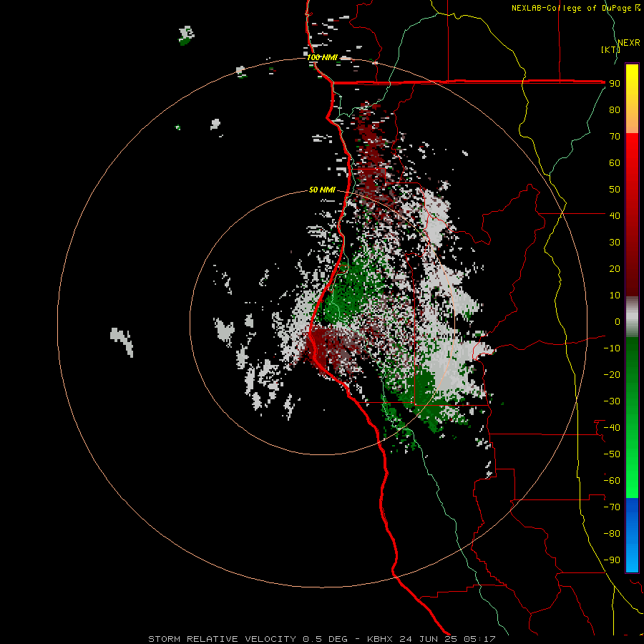
Task: Select the 80 value on velocity scale
Action: coord(615,110)
